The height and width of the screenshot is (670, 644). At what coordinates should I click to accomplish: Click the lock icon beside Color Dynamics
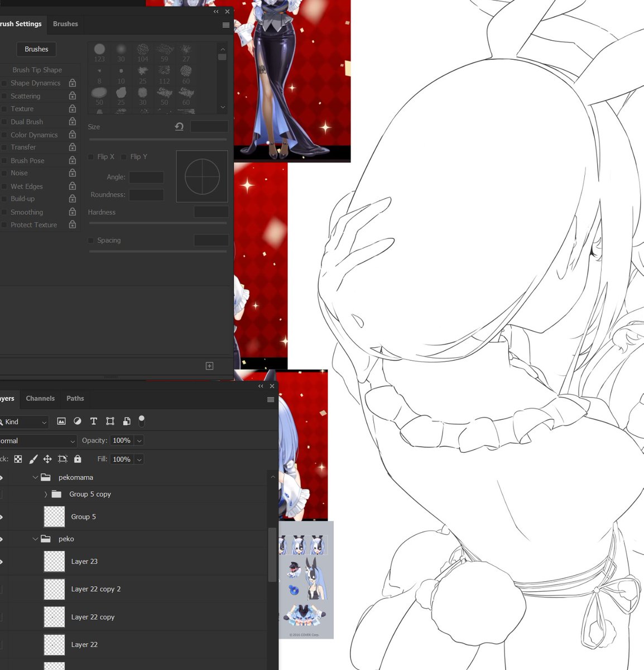[72, 135]
